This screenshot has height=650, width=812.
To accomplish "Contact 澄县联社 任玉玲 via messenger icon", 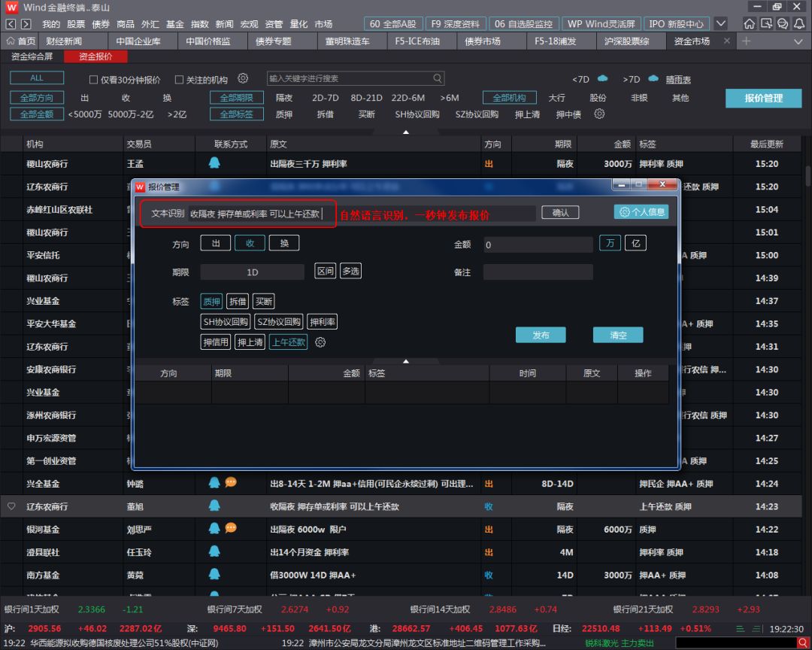I will [214, 551].
